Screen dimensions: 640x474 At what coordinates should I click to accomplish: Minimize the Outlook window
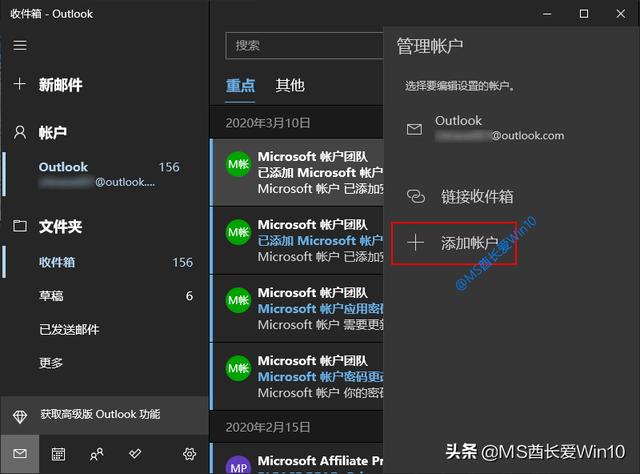[547, 14]
